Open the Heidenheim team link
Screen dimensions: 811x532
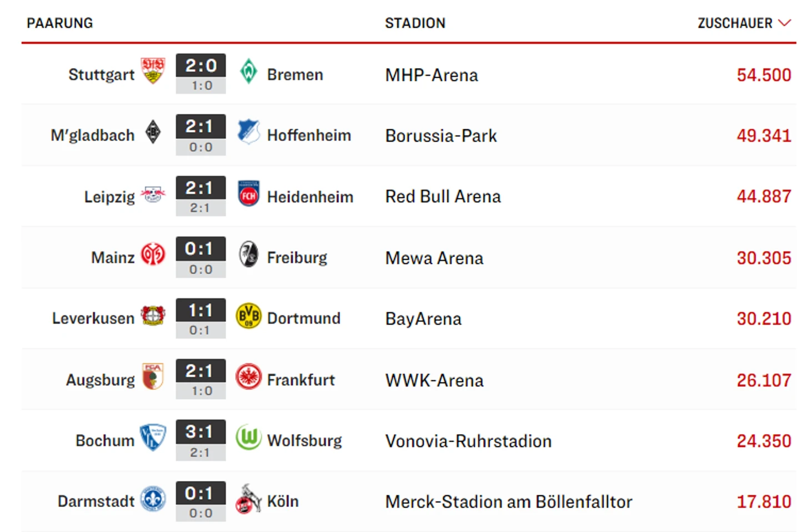point(310,197)
